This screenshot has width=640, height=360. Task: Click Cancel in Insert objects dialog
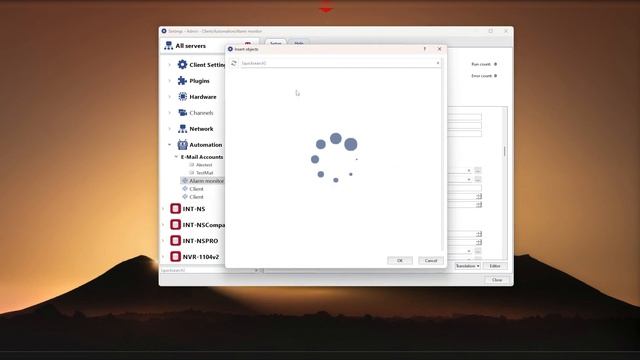point(431,260)
